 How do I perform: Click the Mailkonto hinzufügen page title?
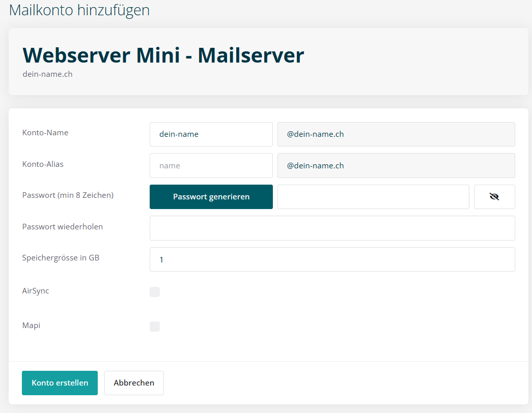79,10
